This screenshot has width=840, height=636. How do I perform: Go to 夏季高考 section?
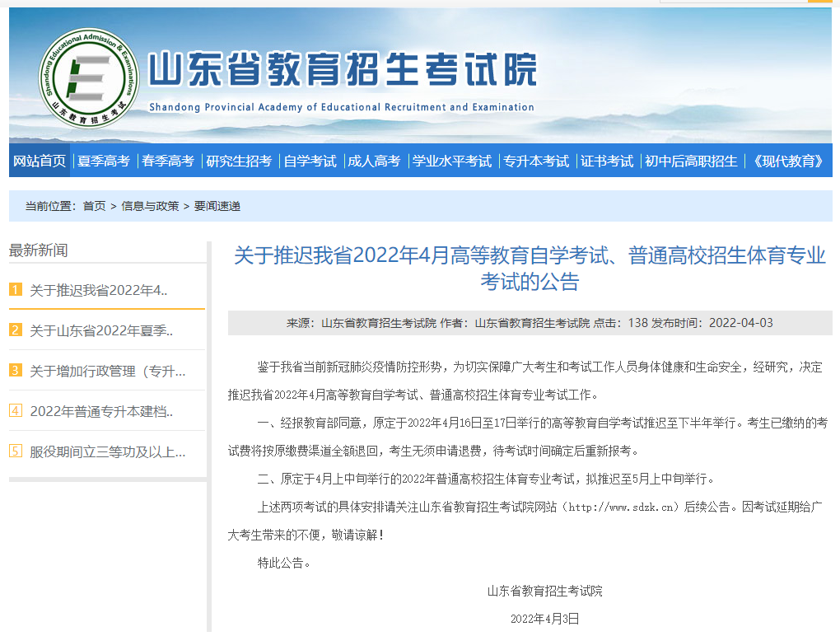click(x=104, y=161)
